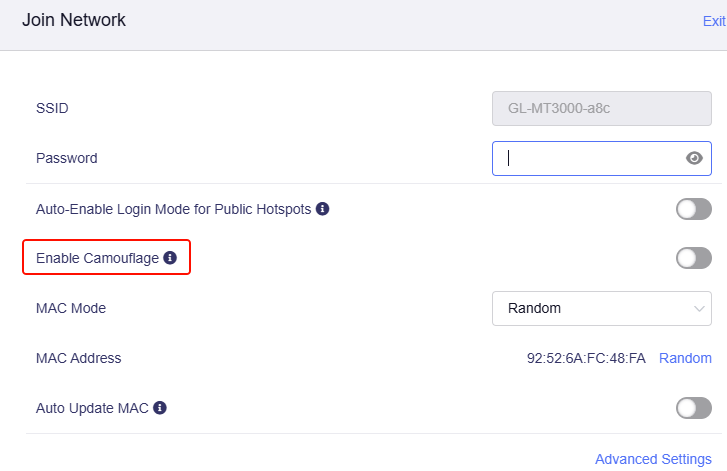Select the MAC Mode label
Viewport: 727px width, 471px height.
pos(71,308)
